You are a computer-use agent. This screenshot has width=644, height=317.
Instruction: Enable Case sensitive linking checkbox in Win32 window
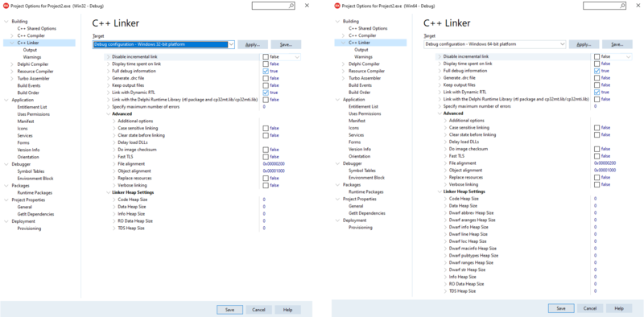[x=266, y=128]
